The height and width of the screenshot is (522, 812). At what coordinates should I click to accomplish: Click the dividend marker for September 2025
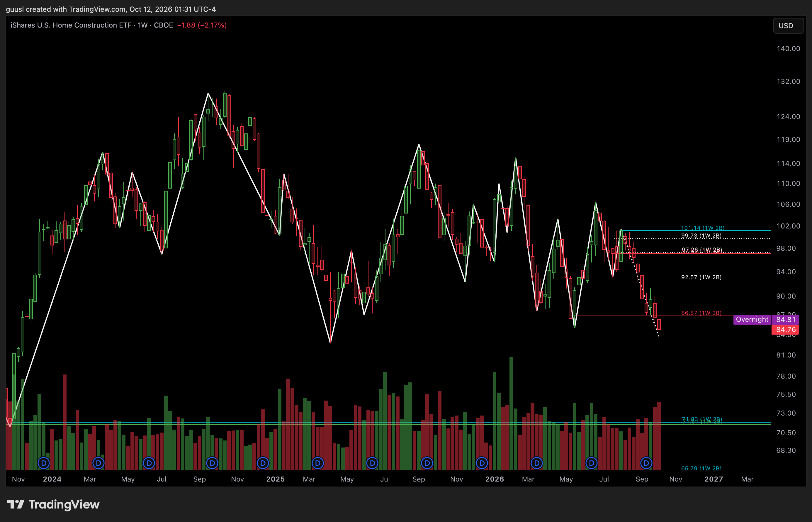click(427, 463)
